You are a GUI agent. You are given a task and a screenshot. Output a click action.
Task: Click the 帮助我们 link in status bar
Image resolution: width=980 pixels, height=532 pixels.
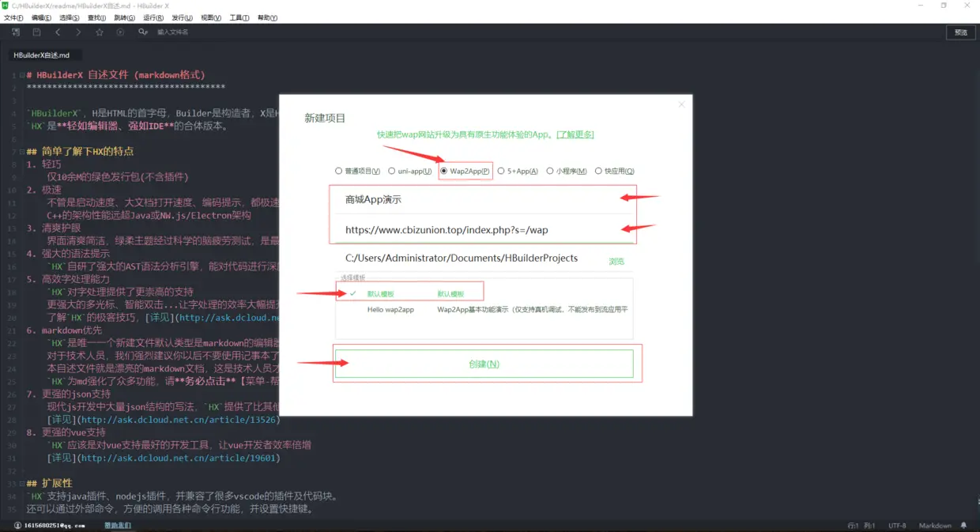pyautogui.click(x=118, y=526)
